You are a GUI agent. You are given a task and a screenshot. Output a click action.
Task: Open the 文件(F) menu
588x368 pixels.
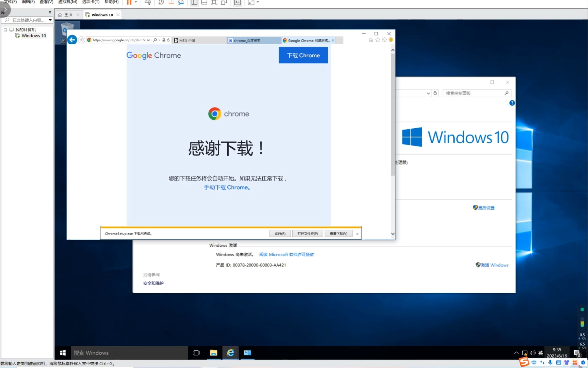(10, 2)
